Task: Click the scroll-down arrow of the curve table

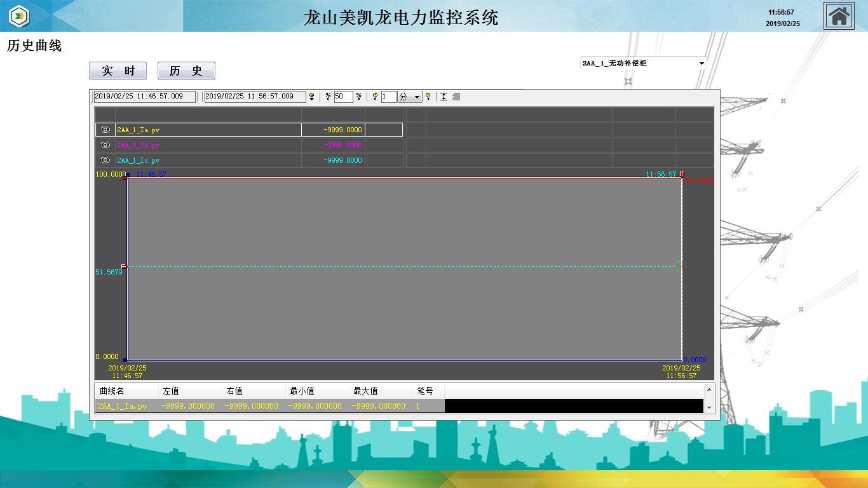Action: pos(709,408)
